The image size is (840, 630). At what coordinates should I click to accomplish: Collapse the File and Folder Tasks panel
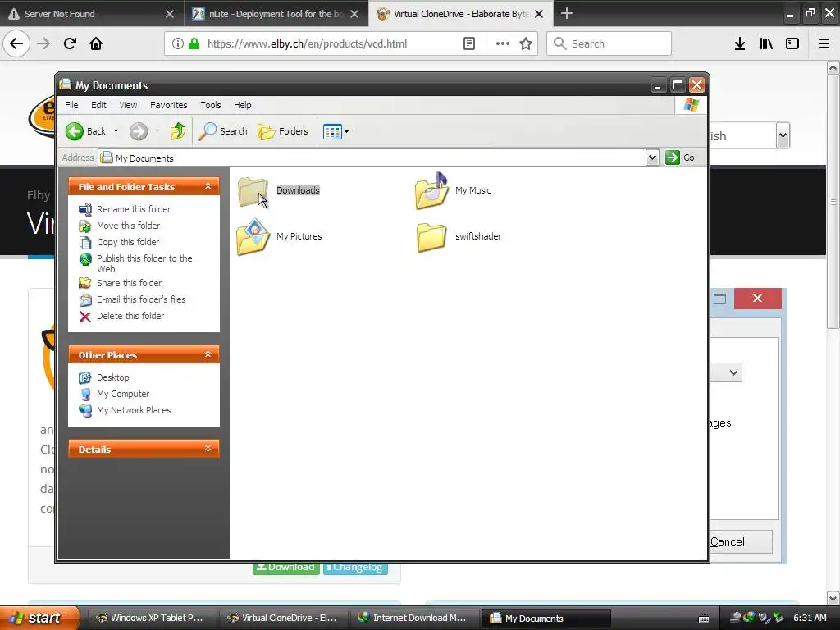(x=208, y=186)
